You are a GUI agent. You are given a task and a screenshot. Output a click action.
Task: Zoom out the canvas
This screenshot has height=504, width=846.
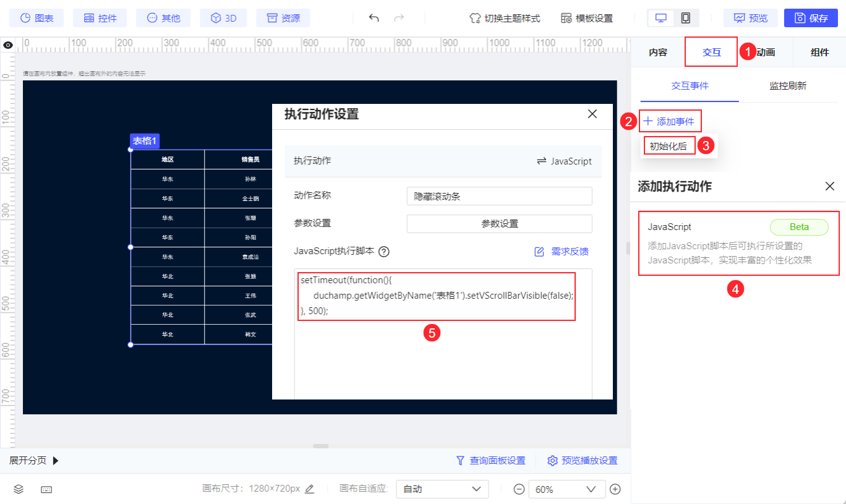[519, 489]
